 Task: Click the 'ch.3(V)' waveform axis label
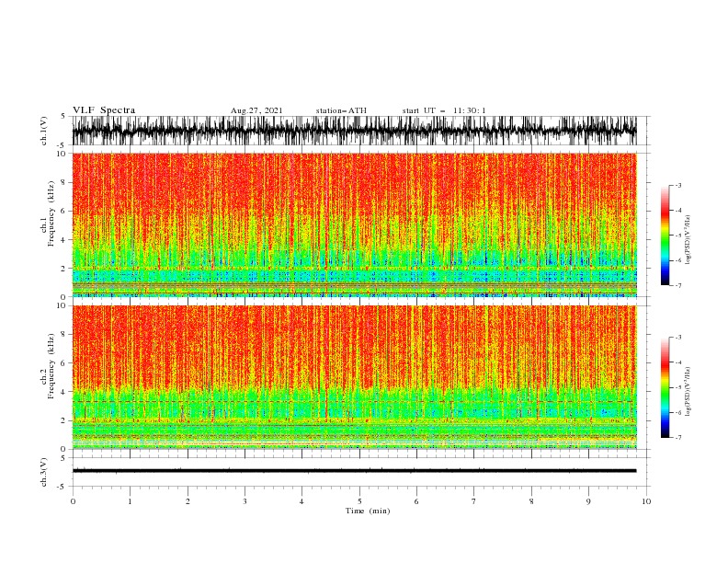click(x=44, y=472)
